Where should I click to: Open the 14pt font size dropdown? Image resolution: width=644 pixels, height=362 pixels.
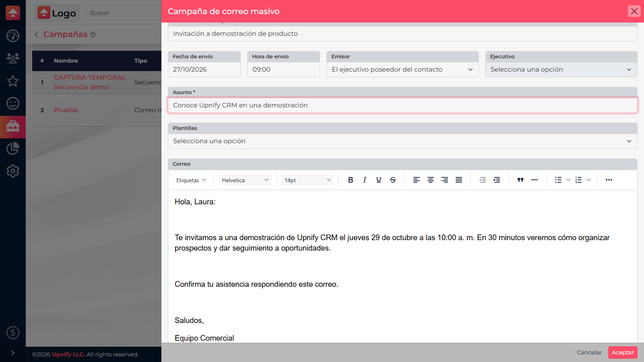tap(308, 180)
